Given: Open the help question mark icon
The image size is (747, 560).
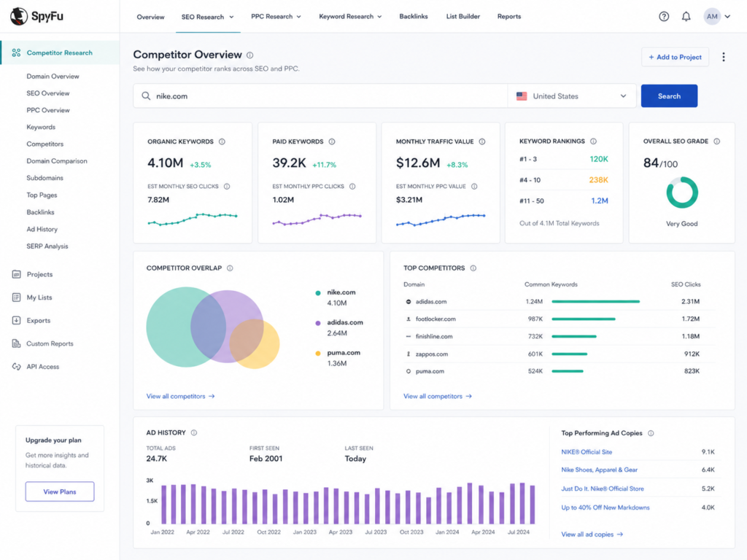Looking at the screenshot, I should coord(664,17).
